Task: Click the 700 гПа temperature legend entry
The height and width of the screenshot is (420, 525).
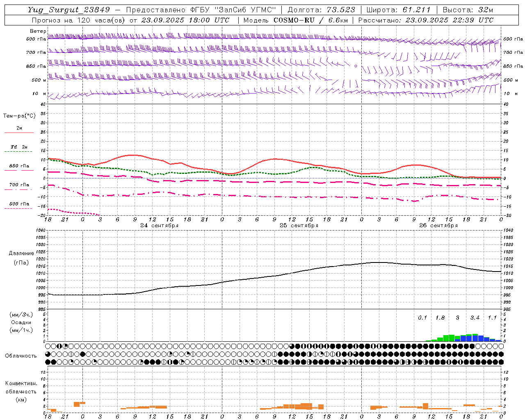Action: click(19, 185)
